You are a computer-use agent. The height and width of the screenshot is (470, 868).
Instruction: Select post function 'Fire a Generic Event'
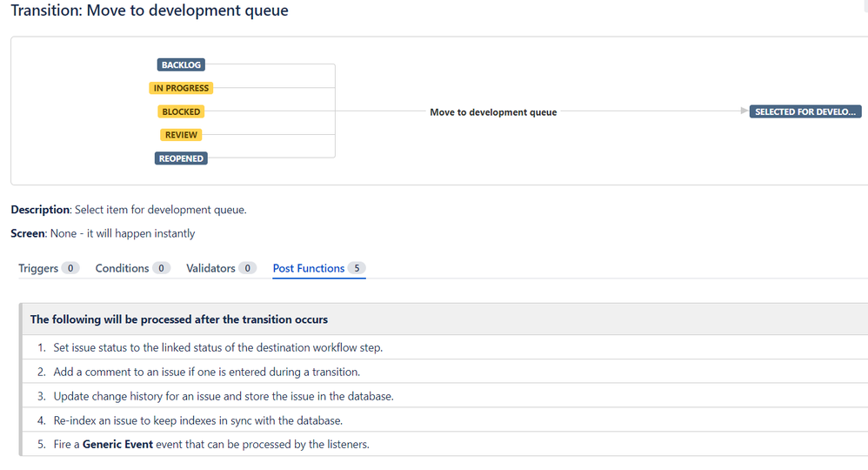(445, 445)
